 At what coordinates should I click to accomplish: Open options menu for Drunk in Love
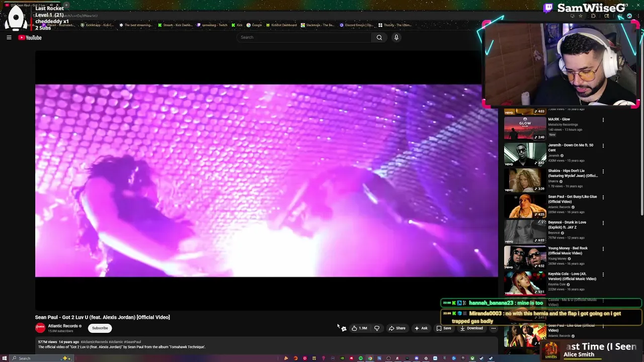coord(603,223)
